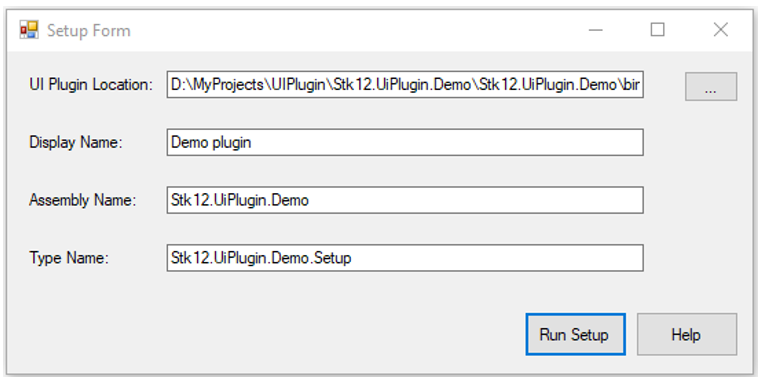Click the 'Setup Form' title text

(x=88, y=31)
